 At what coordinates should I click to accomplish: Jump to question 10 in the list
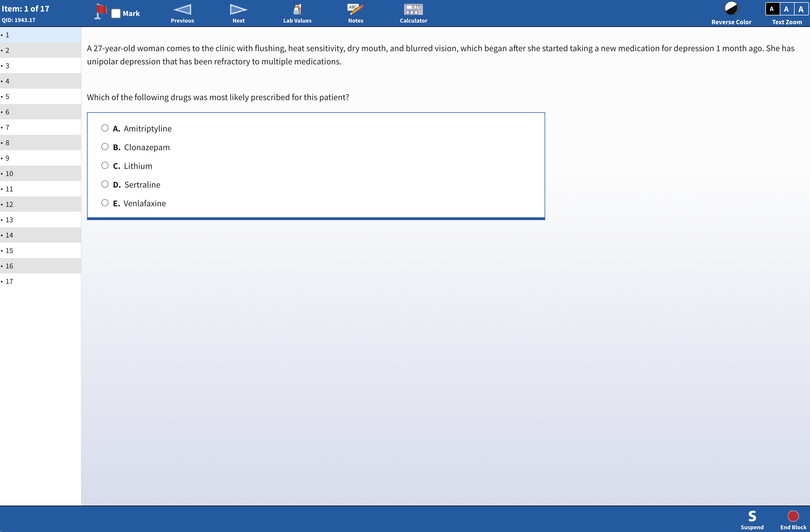click(x=40, y=174)
